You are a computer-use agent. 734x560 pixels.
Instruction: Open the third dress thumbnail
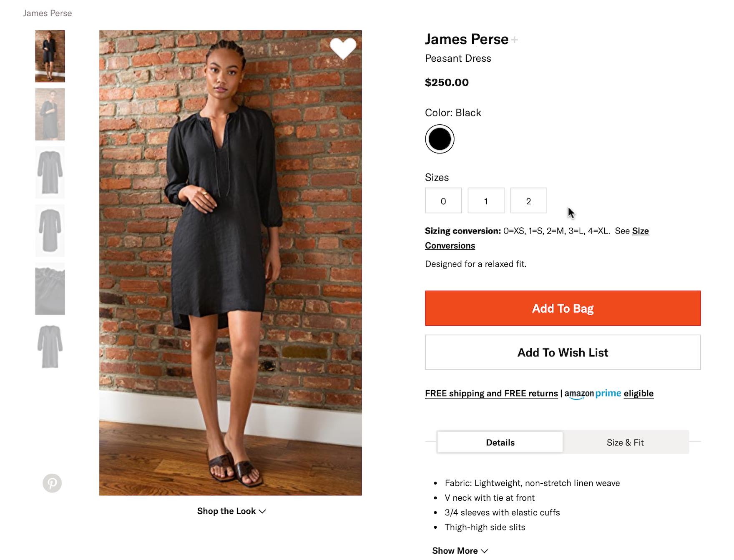click(50, 172)
